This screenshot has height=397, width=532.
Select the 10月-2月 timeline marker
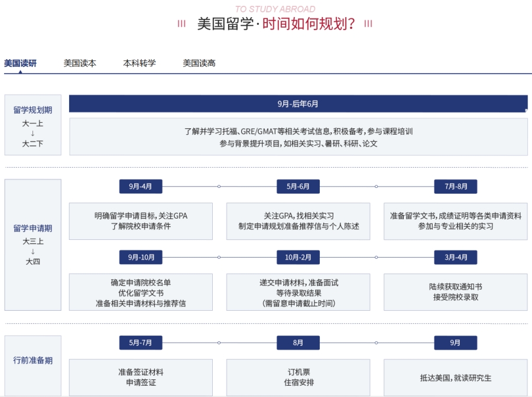[x=298, y=258]
